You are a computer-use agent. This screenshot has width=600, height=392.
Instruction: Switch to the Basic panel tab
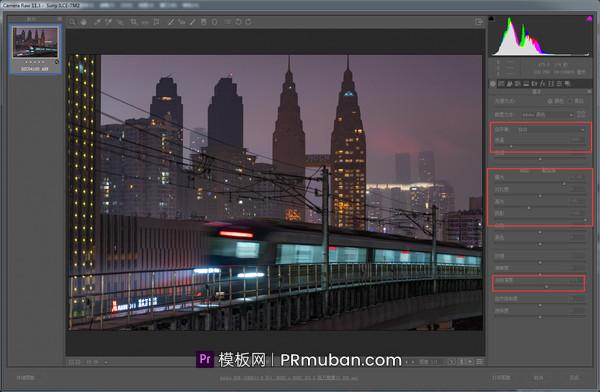(493, 83)
